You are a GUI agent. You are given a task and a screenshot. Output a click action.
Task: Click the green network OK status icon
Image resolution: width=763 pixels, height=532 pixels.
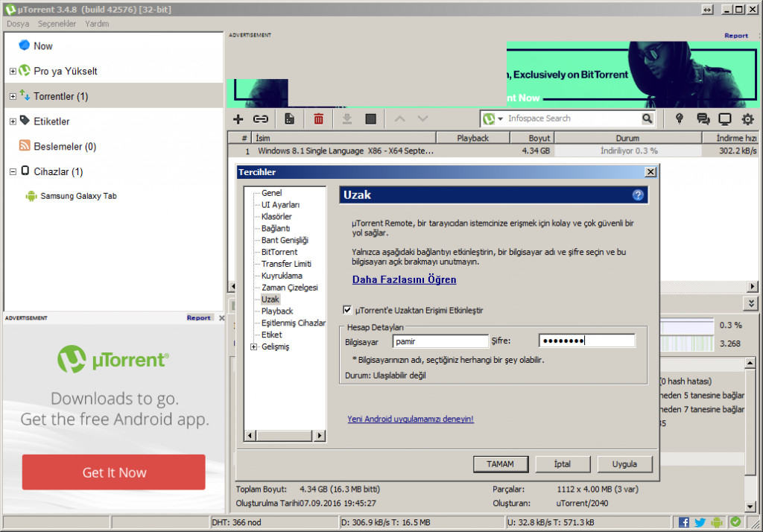(x=735, y=522)
